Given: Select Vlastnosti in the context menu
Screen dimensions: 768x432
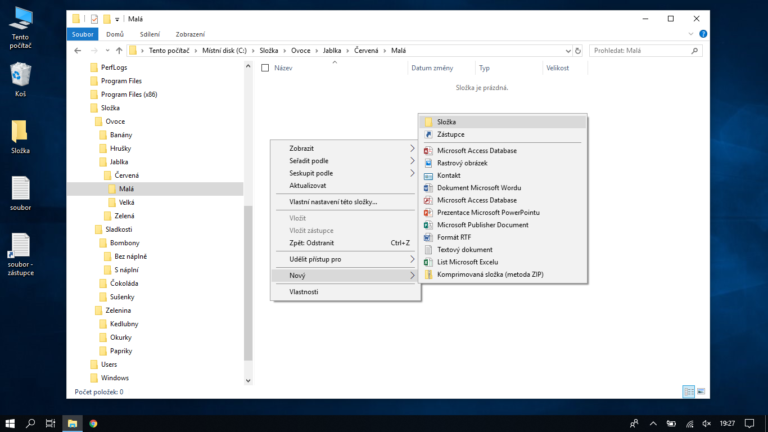Looking at the screenshot, I should 303,291.
